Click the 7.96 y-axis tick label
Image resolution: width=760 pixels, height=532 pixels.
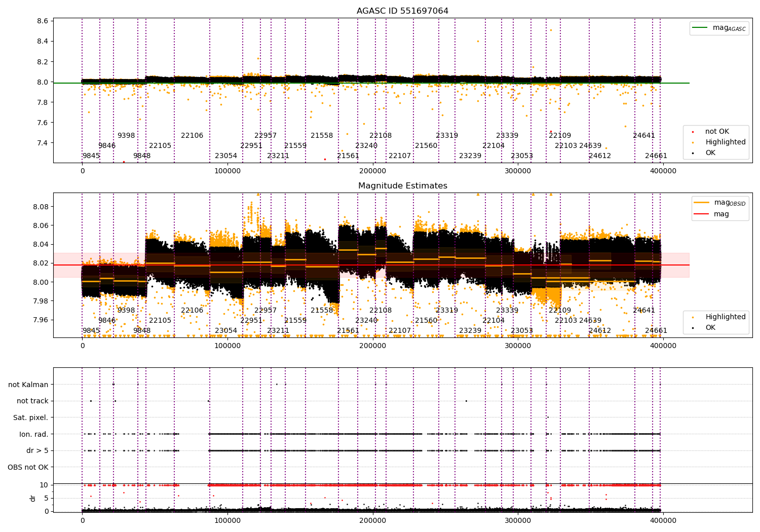(x=41, y=320)
